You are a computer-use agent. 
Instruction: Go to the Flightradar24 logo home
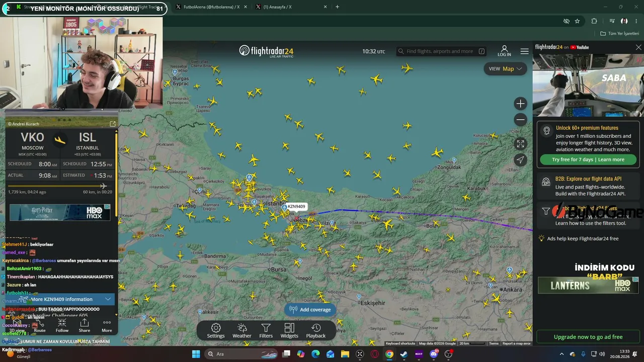tap(266, 51)
